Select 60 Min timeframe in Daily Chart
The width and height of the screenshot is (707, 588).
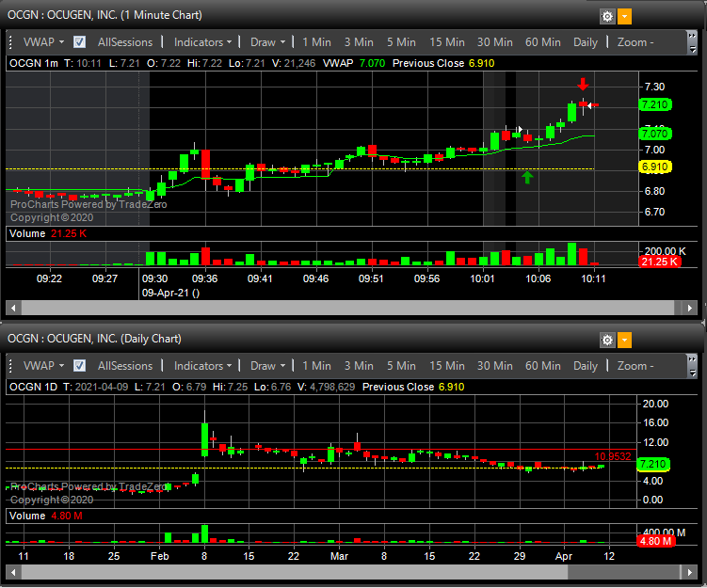click(543, 365)
